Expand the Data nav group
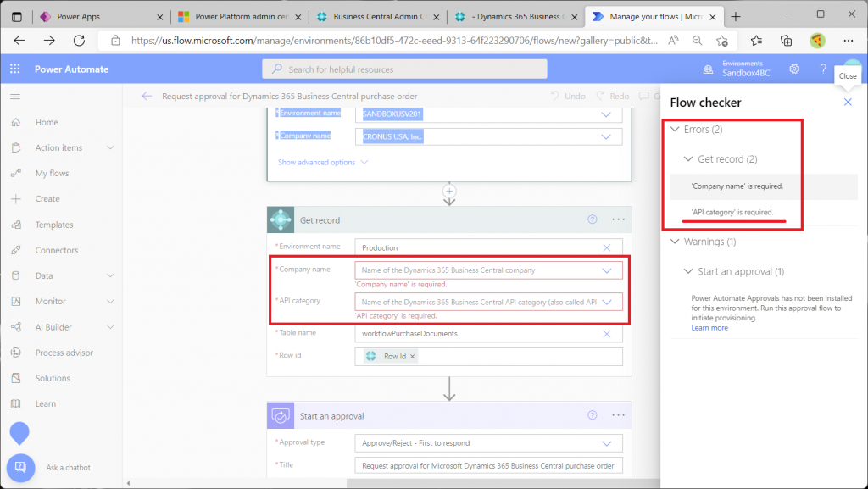Viewport: 868px width, 489px height. click(110, 275)
